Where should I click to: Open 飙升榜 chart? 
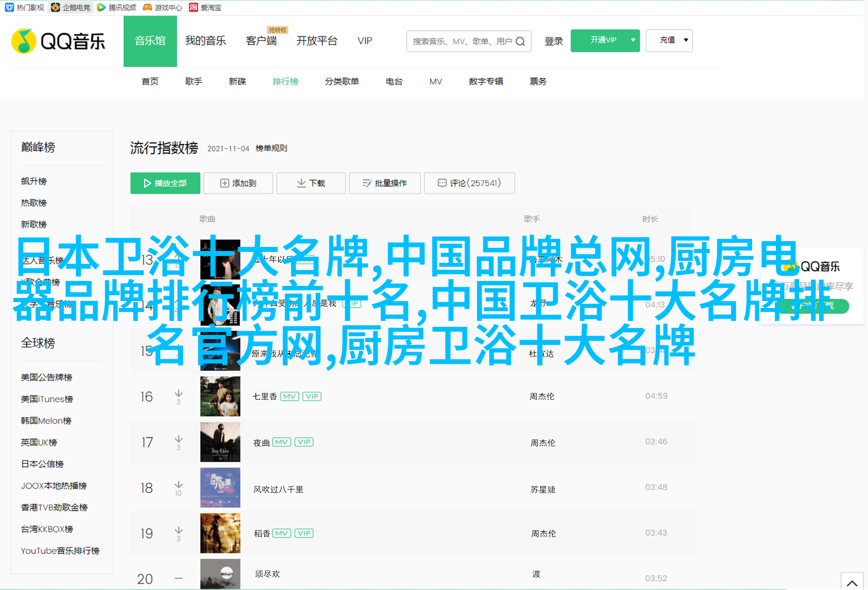tap(34, 181)
